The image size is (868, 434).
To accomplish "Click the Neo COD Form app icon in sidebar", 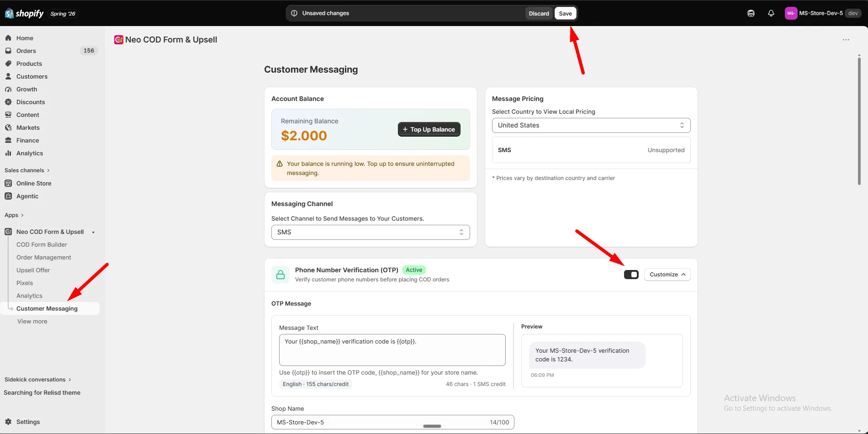I will tap(8, 232).
